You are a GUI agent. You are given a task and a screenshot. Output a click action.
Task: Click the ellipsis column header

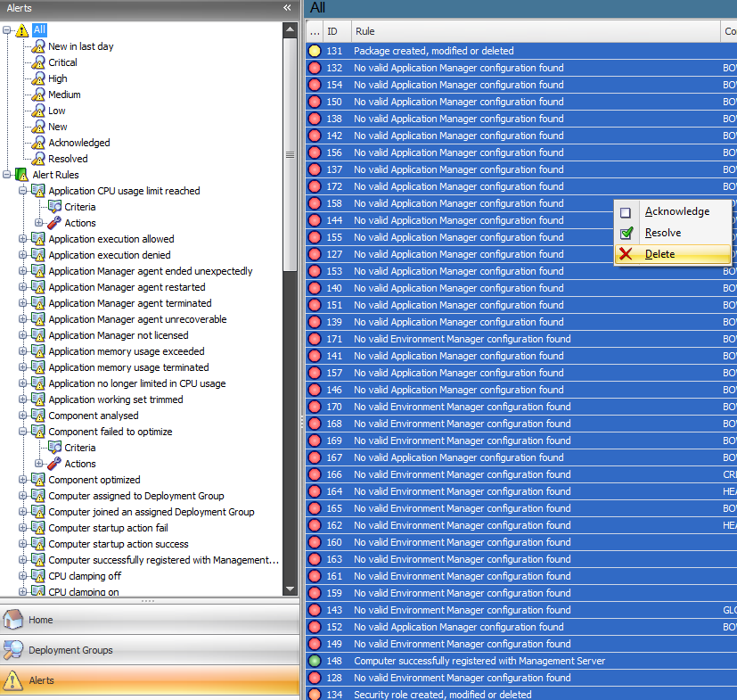[315, 31]
